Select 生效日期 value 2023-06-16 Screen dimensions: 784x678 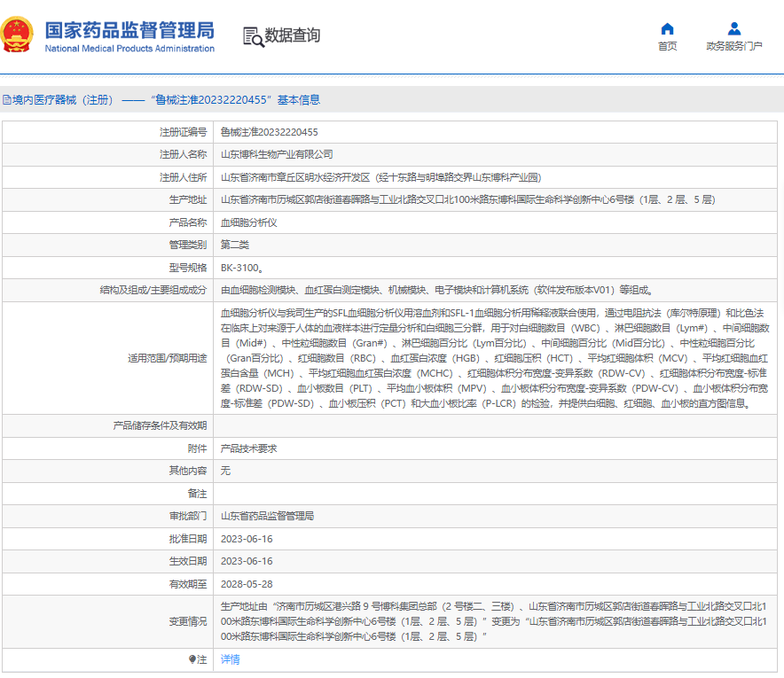click(x=247, y=561)
